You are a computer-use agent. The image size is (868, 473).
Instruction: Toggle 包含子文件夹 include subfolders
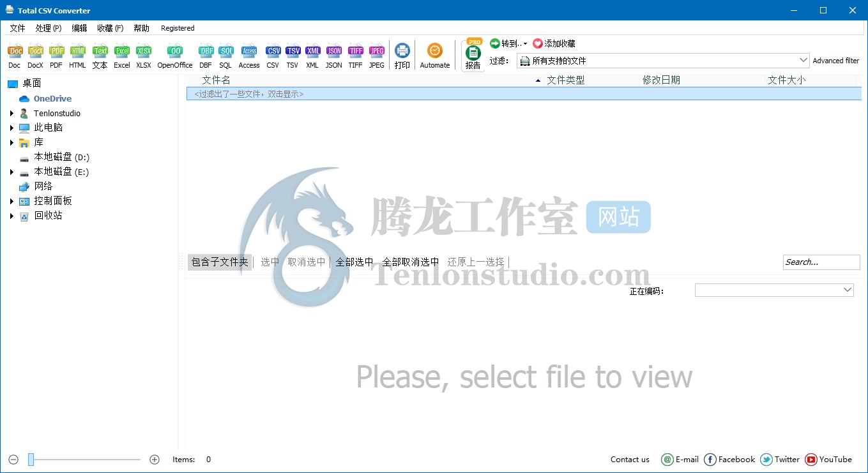coord(220,262)
